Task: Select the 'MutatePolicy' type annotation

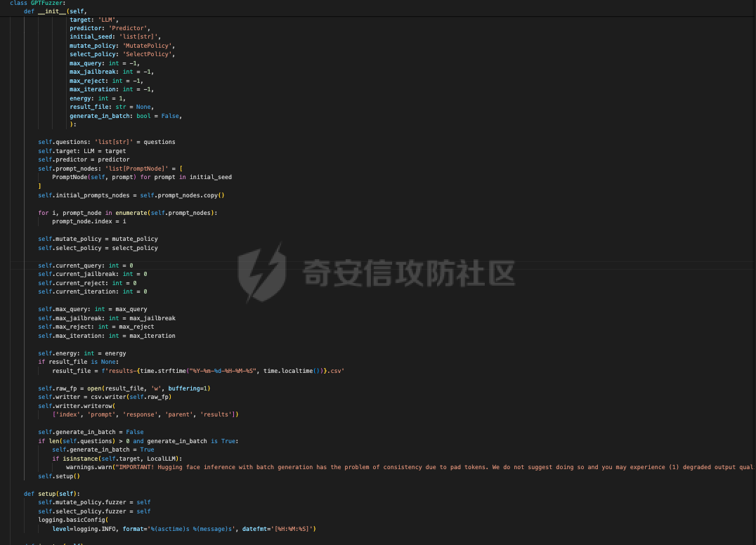Action: [149, 46]
